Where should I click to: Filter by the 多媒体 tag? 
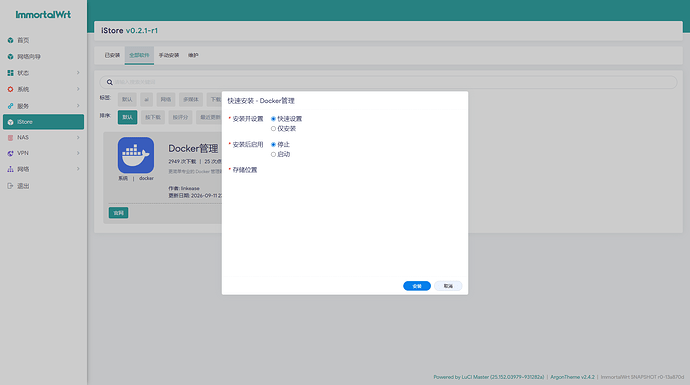tap(191, 99)
